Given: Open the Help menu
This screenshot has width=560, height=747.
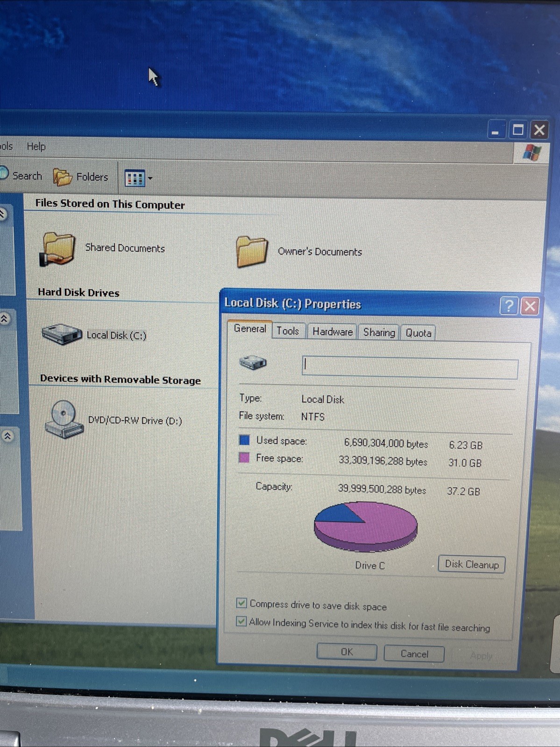Looking at the screenshot, I should 36,146.
